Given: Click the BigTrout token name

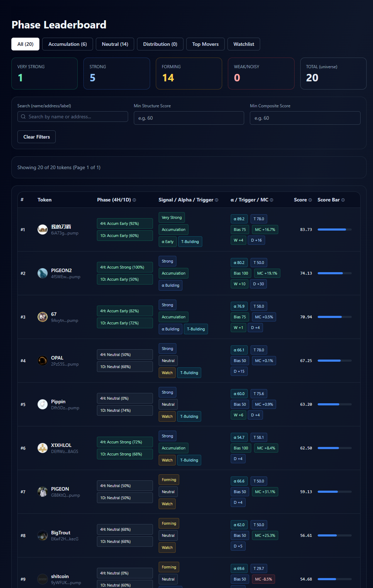Looking at the screenshot, I should pos(61,533).
